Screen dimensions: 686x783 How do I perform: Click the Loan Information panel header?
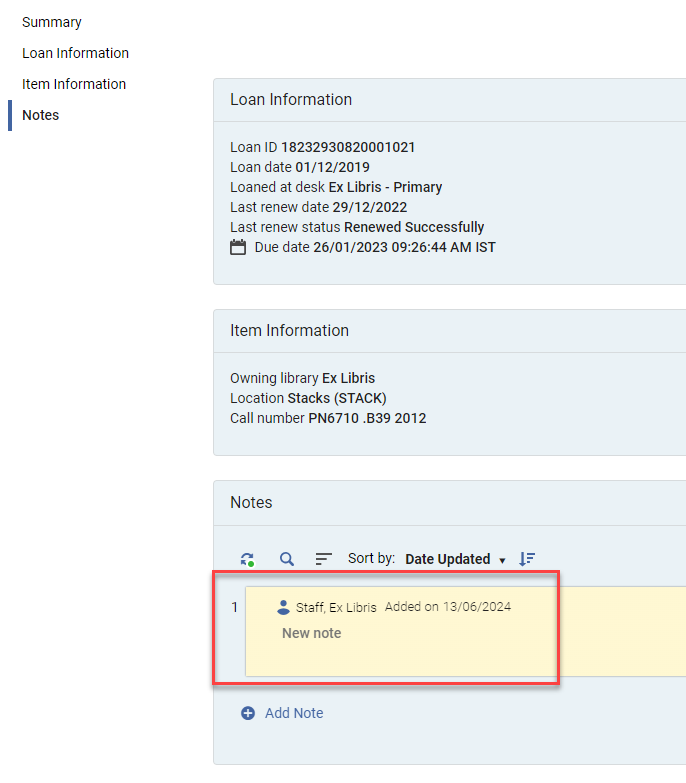[291, 100]
